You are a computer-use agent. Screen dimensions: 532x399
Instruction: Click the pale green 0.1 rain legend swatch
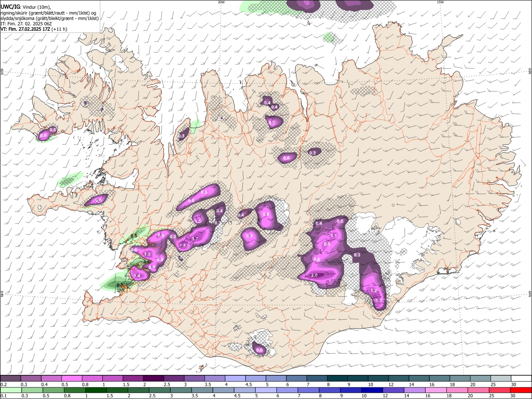click(10, 390)
